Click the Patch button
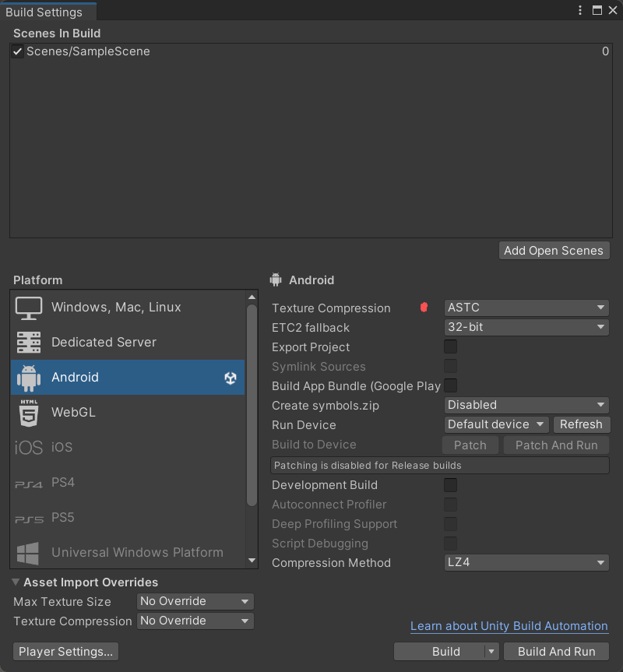623x672 pixels. (470, 445)
